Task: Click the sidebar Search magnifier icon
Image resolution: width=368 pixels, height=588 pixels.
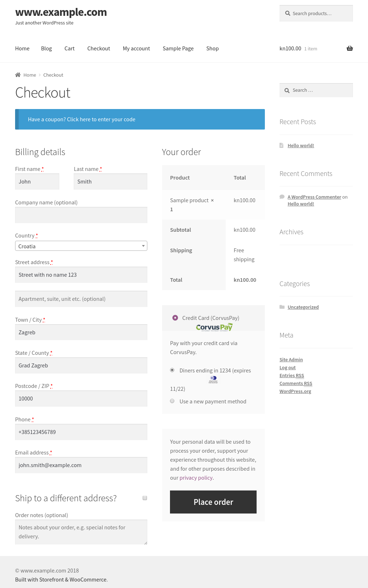Action: pos(287,90)
